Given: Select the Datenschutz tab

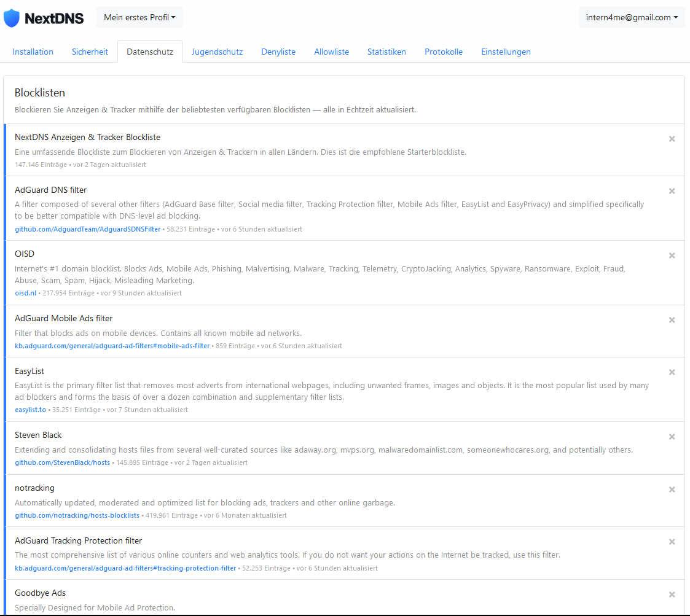Looking at the screenshot, I should pos(150,52).
